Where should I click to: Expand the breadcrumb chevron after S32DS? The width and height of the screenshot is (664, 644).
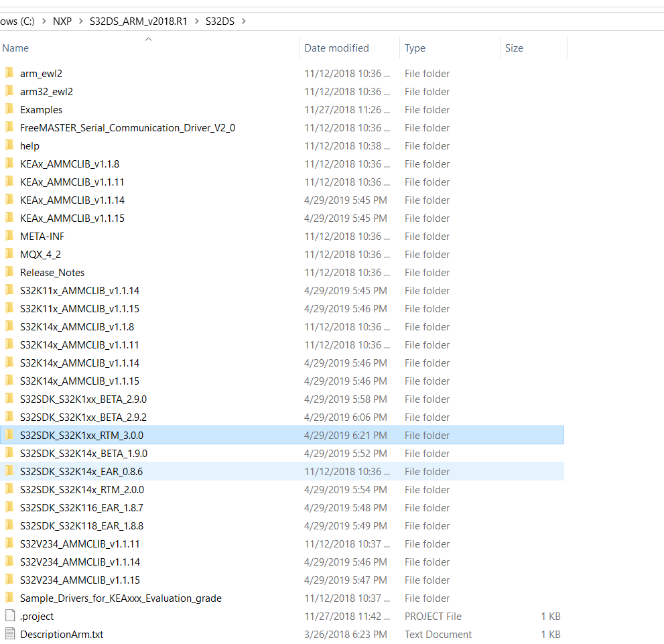click(243, 21)
